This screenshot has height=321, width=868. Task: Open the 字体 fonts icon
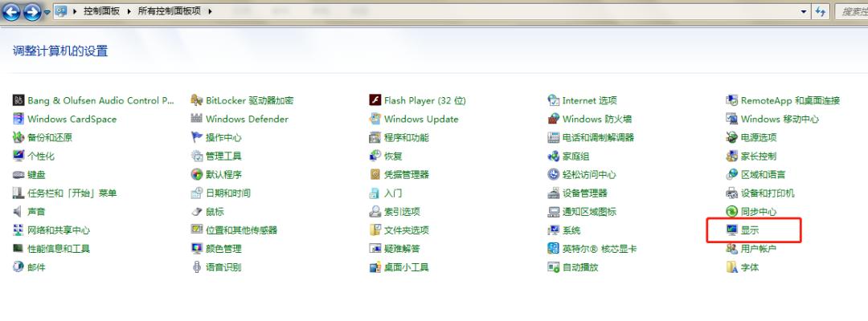click(x=732, y=267)
